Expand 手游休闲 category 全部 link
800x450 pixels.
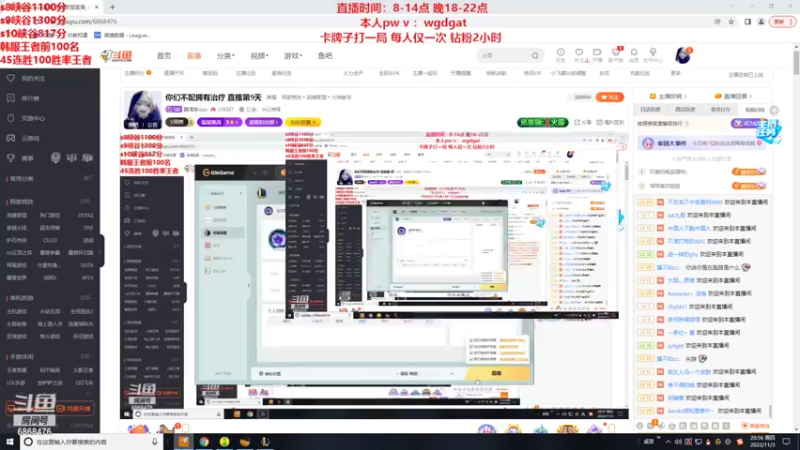tap(87, 357)
